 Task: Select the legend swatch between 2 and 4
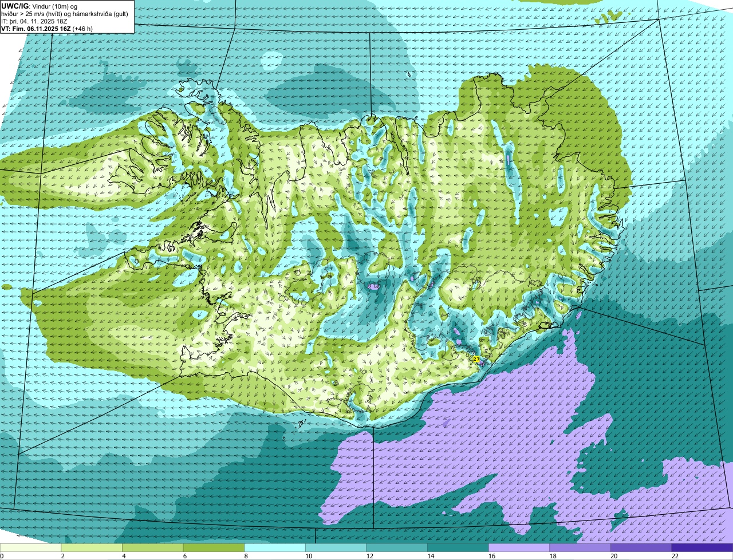(x=92, y=547)
